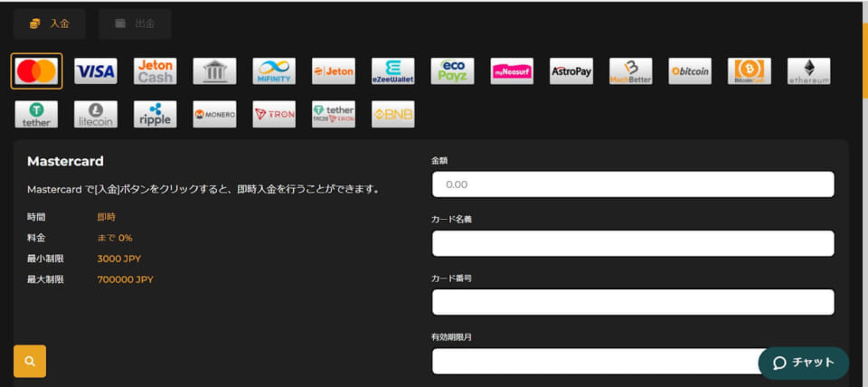
Task: Switch to the 出金 withdrawal tab
Action: [x=135, y=24]
